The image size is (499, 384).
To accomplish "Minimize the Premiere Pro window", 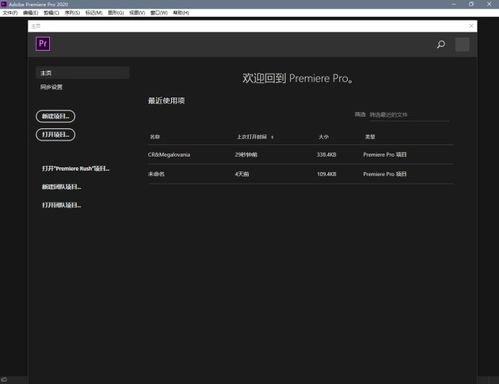I will point(454,4).
